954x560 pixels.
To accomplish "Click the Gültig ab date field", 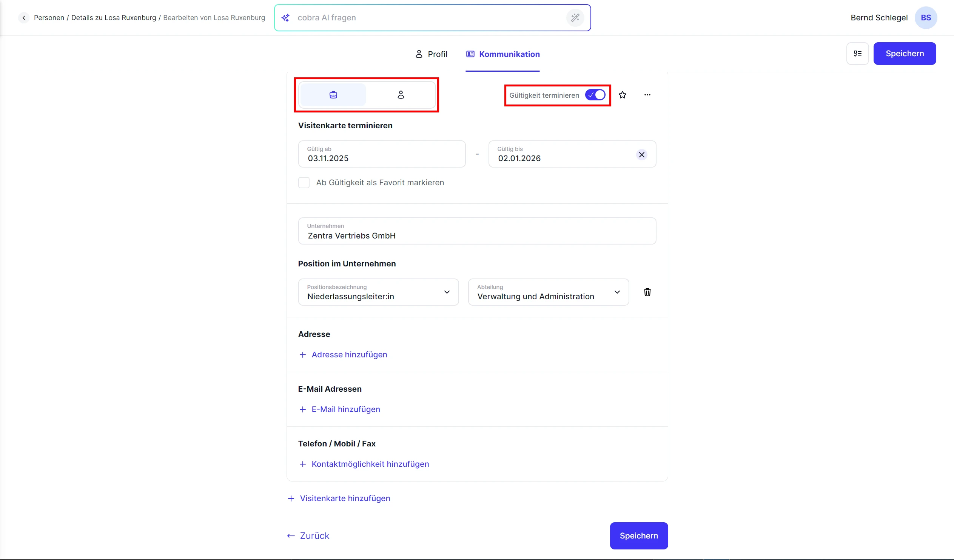I will 382,154.
